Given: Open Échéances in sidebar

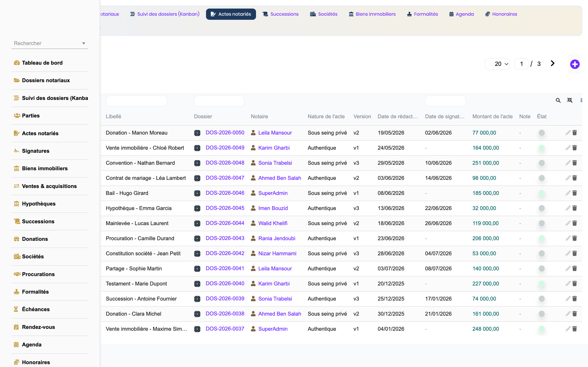Looking at the screenshot, I should pos(50,309).
